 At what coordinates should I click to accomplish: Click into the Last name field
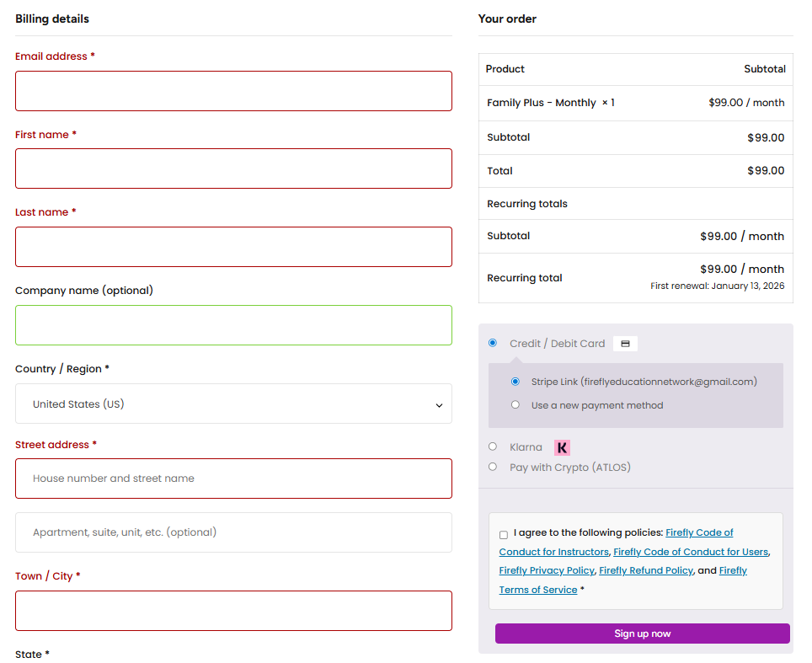pyautogui.click(x=233, y=247)
